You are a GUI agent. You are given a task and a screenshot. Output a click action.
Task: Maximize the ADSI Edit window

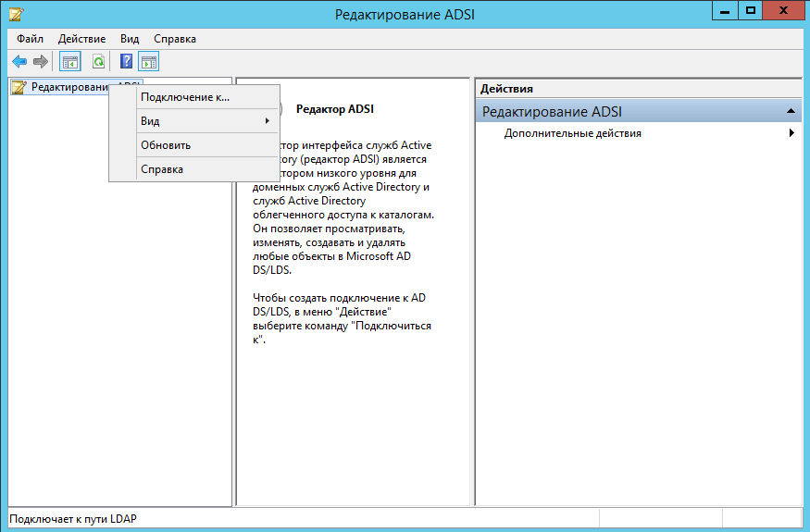click(750, 11)
